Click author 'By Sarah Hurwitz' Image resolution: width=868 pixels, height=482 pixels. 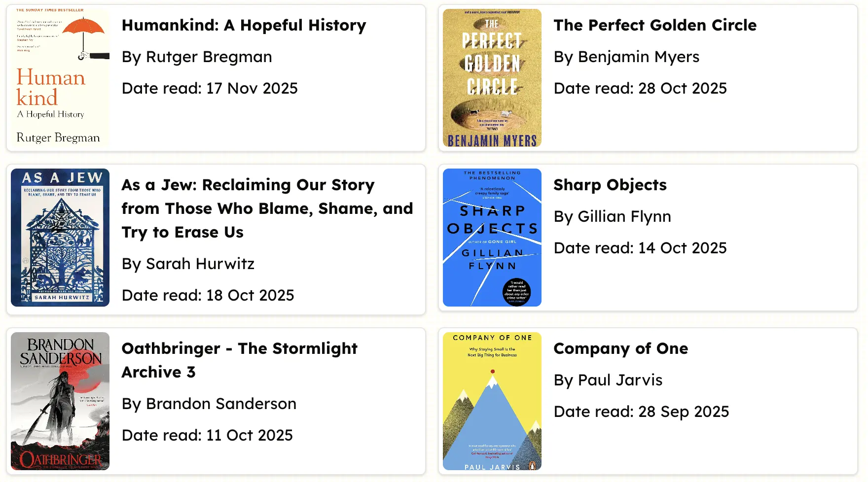point(188,264)
